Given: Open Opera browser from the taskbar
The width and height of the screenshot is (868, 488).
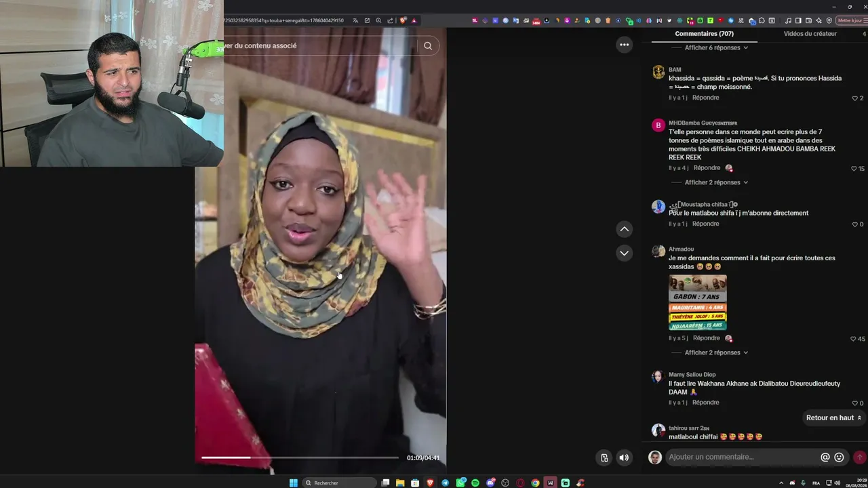Looking at the screenshot, I should click(x=520, y=483).
